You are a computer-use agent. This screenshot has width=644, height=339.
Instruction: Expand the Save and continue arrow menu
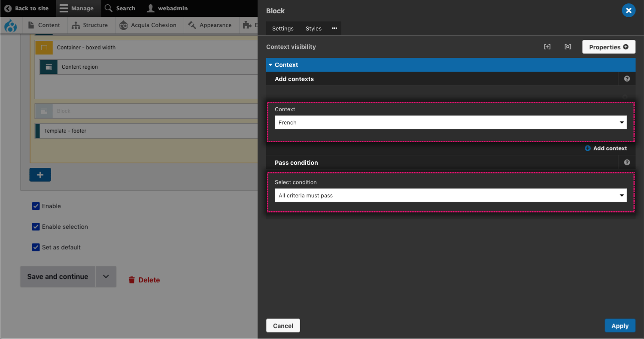point(106,277)
